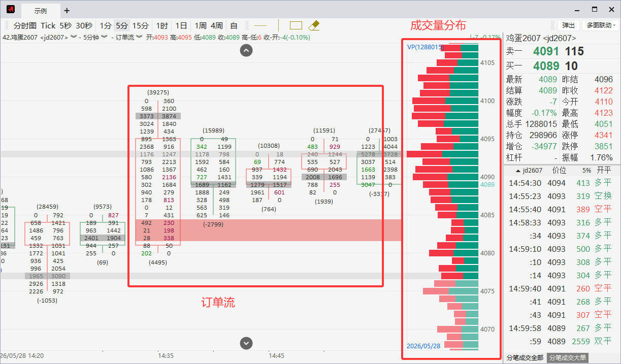Select the 5秒 timeframe
The width and height of the screenshot is (621, 364).
click(x=66, y=25)
